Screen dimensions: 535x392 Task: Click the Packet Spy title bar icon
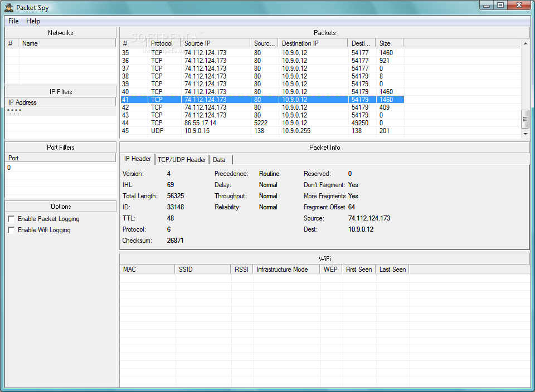tap(9, 7)
